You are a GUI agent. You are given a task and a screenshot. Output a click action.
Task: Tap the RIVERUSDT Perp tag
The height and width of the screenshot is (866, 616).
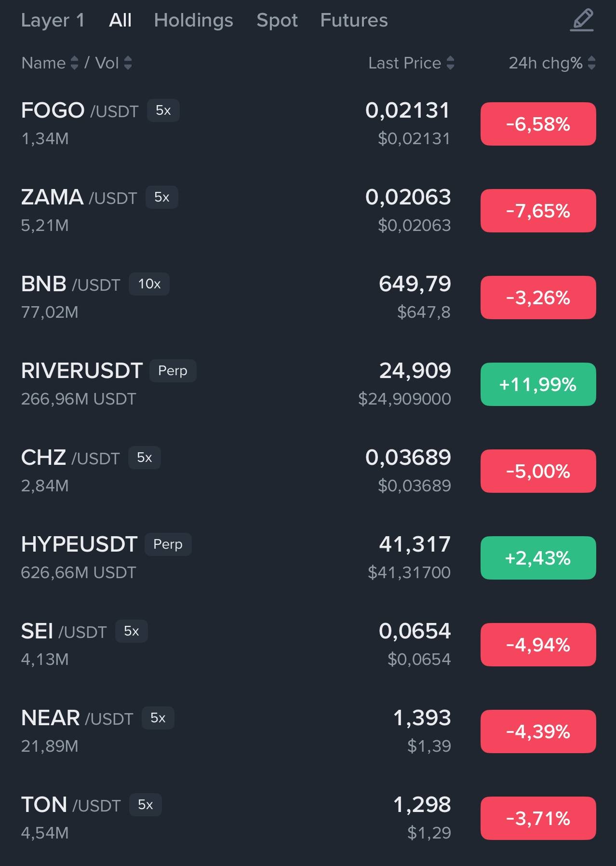tap(173, 371)
